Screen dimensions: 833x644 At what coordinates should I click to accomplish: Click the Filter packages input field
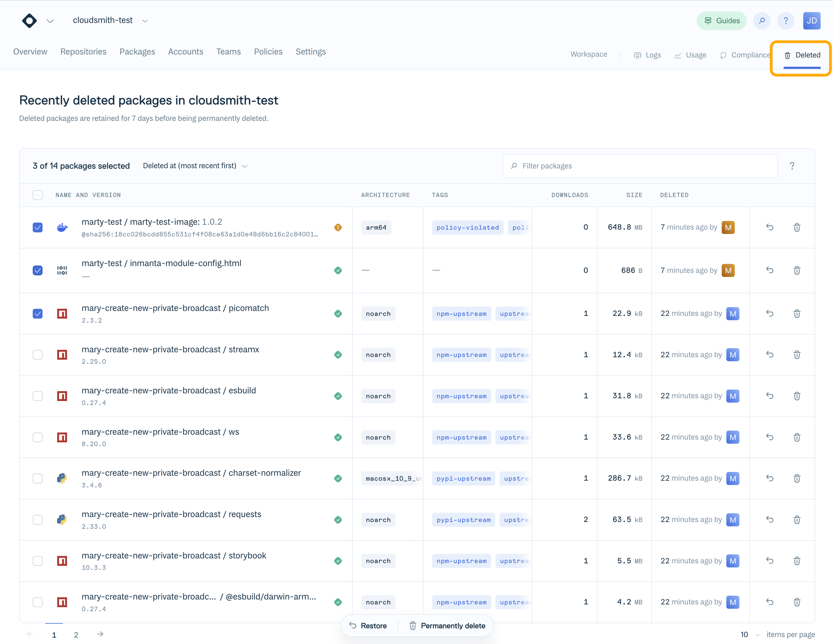(641, 166)
